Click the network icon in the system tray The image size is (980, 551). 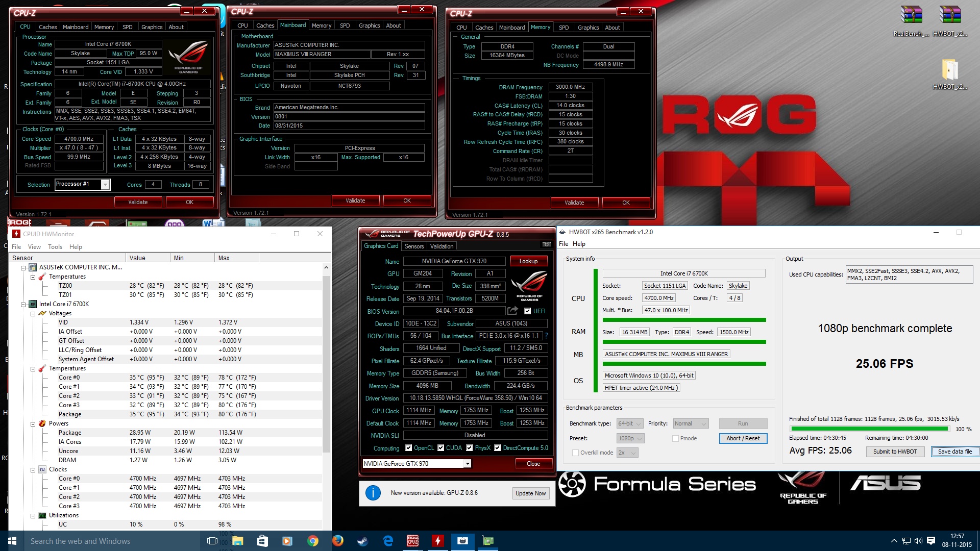[x=906, y=541]
